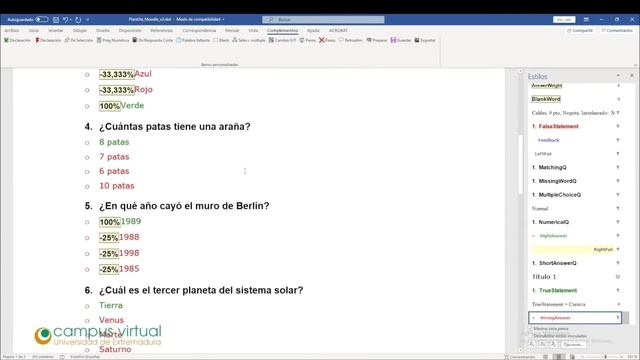Click the zoom slider in status bar
The width and height of the screenshot is (640, 360).
pyautogui.click(x=605, y=357)
